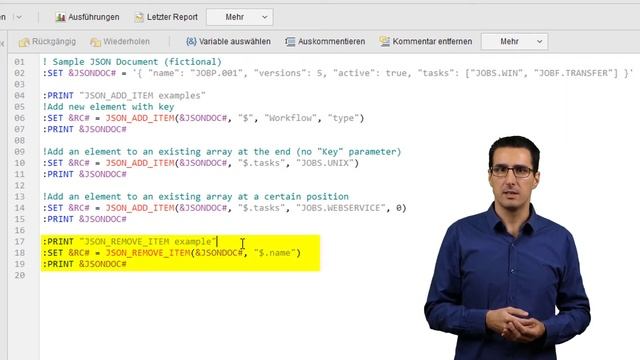Click "Workflow" string on line 06
This screenshot has width=640, height=360.
pyautogui.click(x=290, y=118)
